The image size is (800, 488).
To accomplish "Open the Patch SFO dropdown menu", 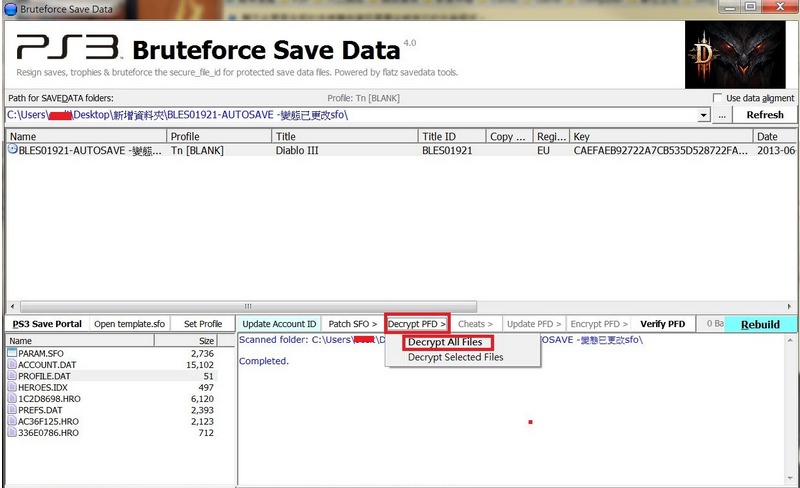I will click(353, 324).
